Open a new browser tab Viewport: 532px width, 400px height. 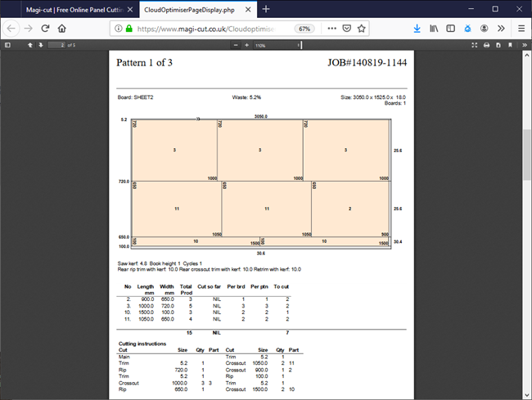click(x=266, y=9)
